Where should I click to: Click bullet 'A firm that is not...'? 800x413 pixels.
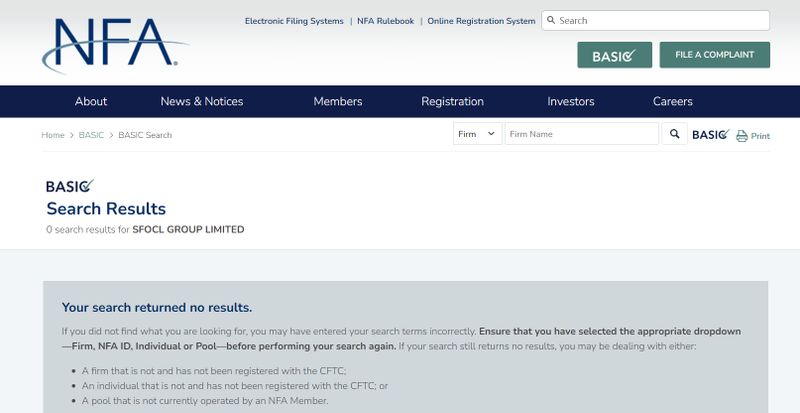[214, 371]
